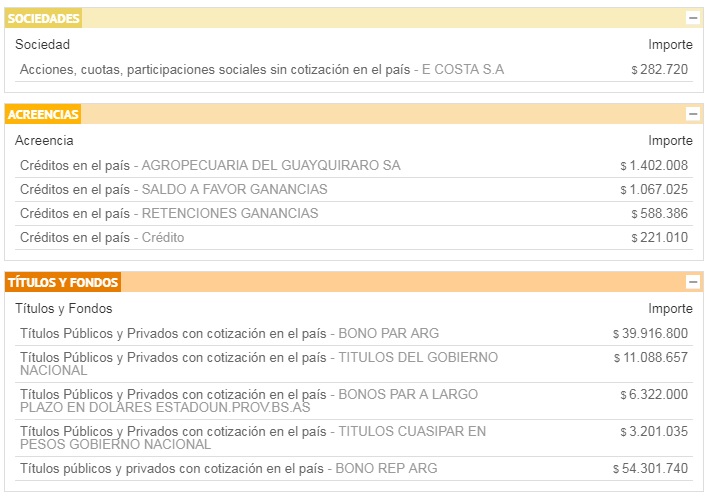Select the TITULOS DEL GOBIERNO NACIONAL row
Image resolution: width=711 pixels, height=501 pixels.
(x=258, y=363)
